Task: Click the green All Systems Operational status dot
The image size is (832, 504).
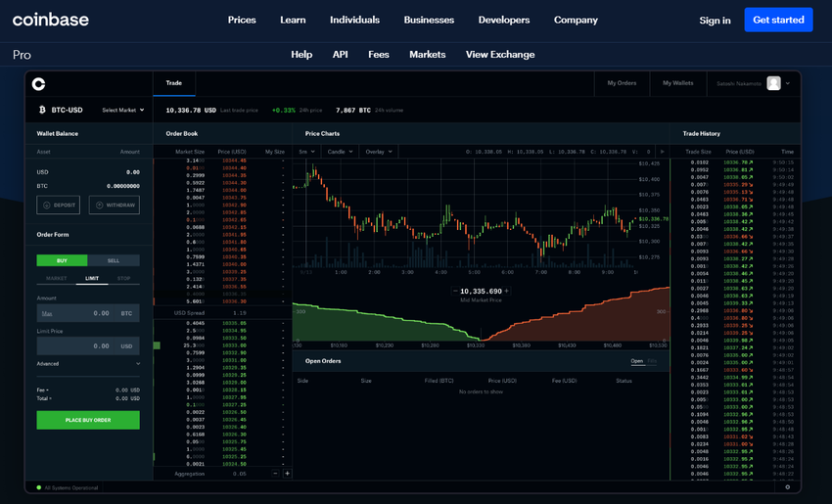Action: point(39,487)
